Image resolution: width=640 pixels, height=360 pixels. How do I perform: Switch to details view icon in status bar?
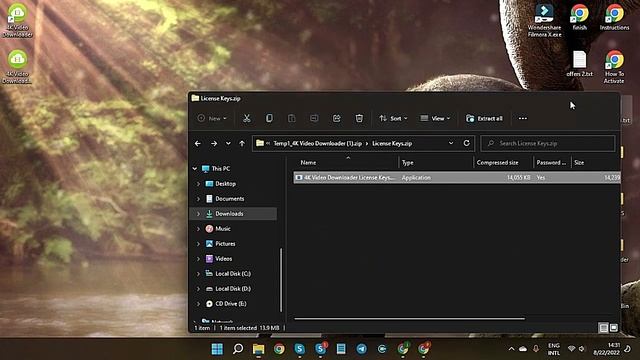[x=603, y=328]
